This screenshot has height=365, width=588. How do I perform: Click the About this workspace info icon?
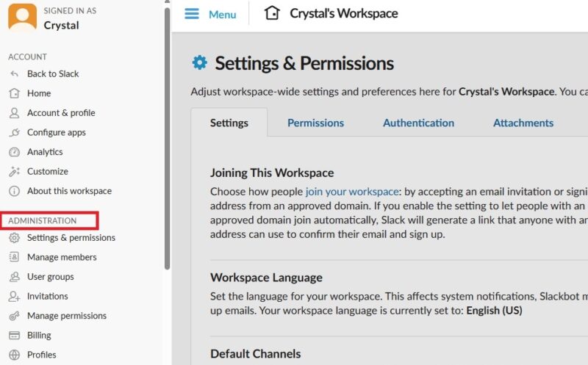14,191
